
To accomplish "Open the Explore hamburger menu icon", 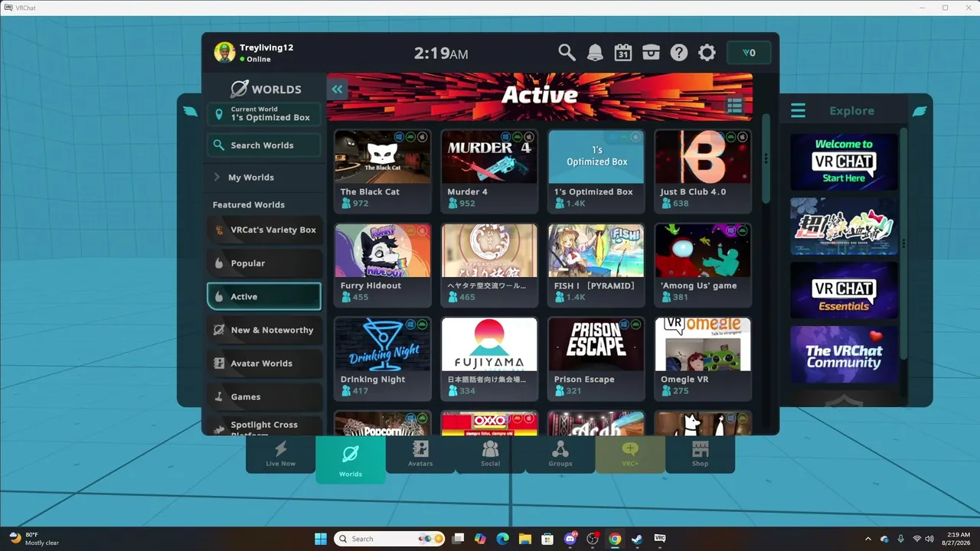I will pos(798,111).
